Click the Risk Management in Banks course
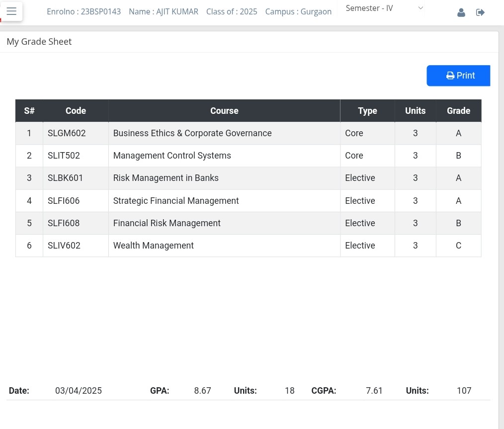 coord(166,178)
